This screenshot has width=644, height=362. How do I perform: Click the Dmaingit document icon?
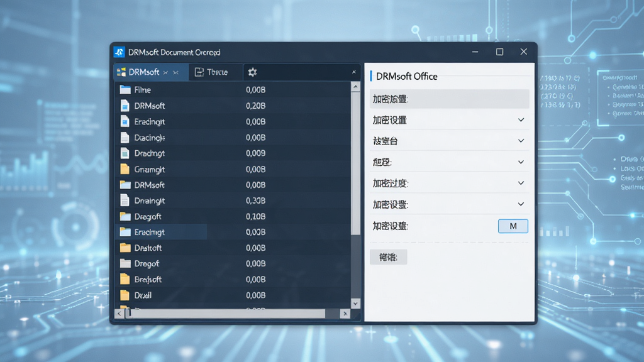point(125,200)
